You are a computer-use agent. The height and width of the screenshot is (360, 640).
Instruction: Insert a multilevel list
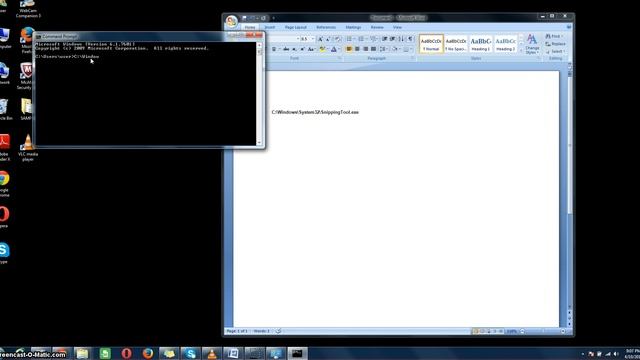pyautogui.click(x=373, y=39)
